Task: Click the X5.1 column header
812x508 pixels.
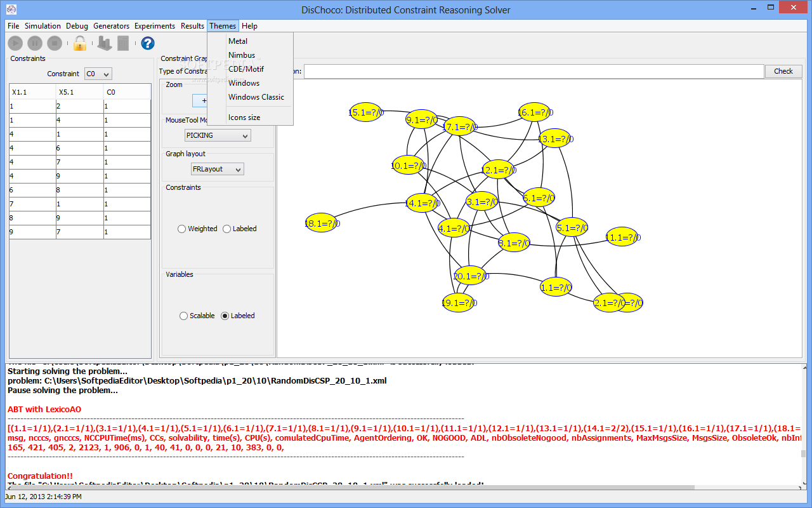Action: (x=80, y=92)
